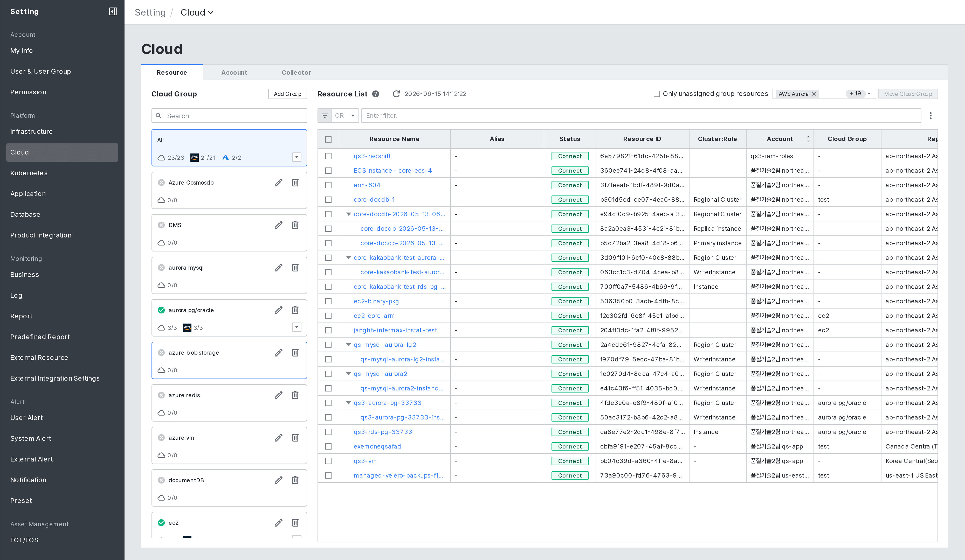Open the ec2-binary-pkg resource link

(376, 301)
